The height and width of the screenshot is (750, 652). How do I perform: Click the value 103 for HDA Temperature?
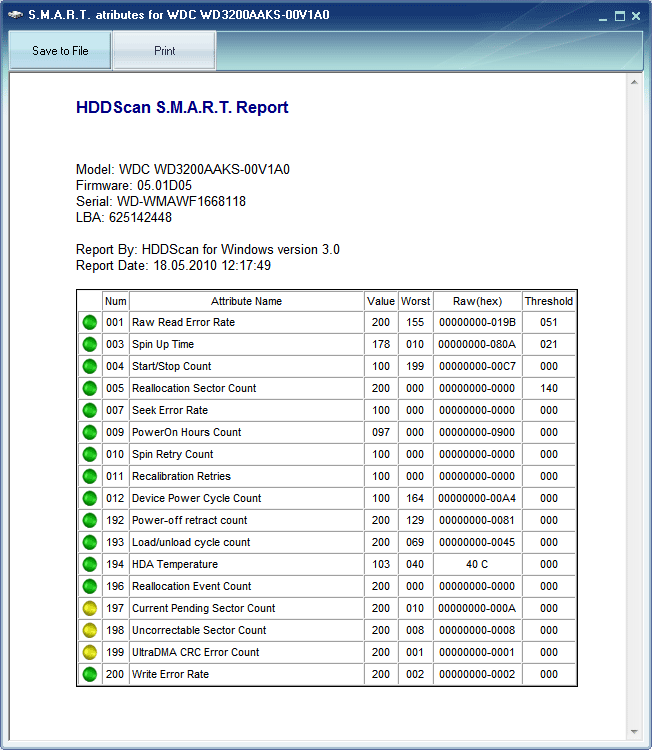(x=381, y=564)
